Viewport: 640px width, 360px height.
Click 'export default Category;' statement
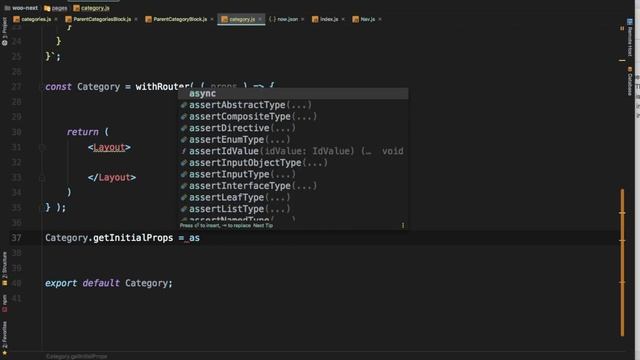(109, 283)
